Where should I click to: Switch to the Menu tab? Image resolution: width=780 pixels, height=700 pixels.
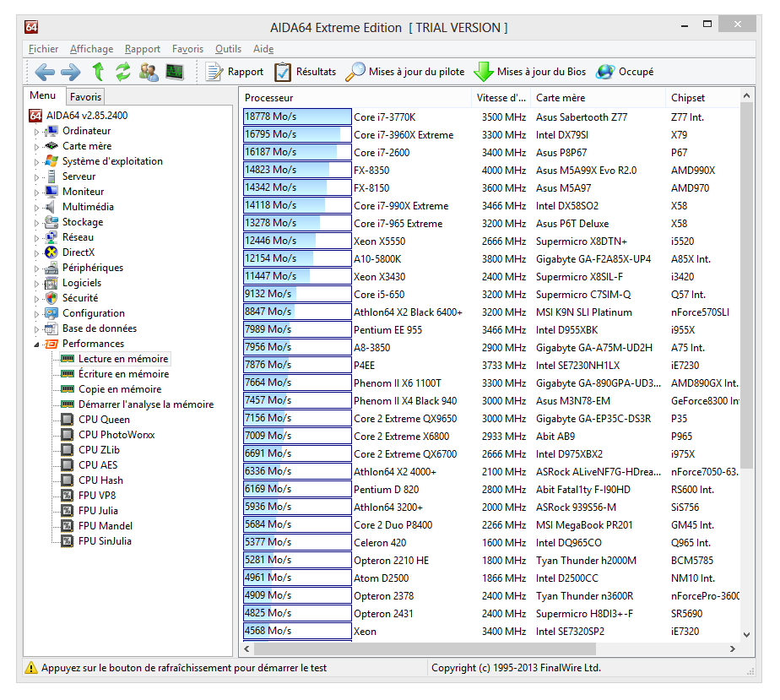click(43, 95)
